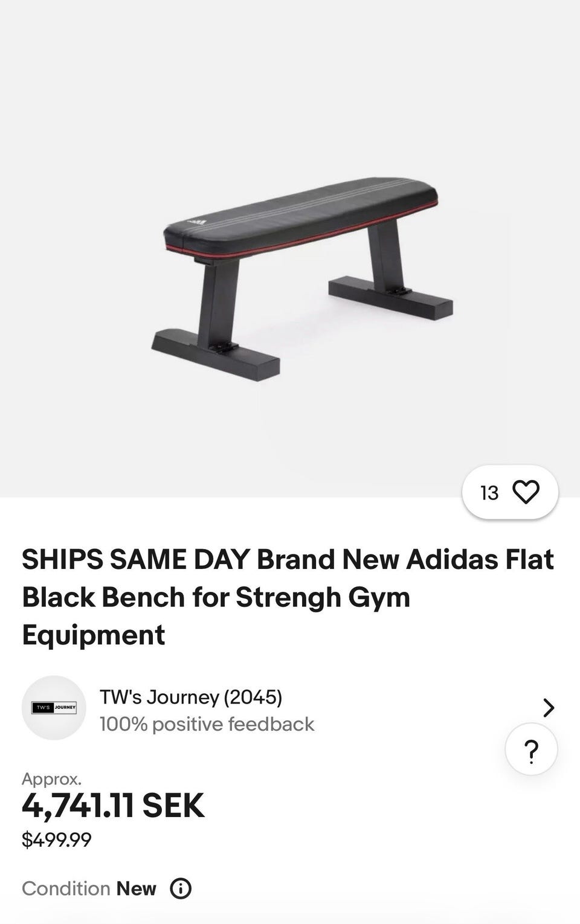
Task: Click the bench's rear foot in photo
Action: pyautogui.click(x=390, y=298)
